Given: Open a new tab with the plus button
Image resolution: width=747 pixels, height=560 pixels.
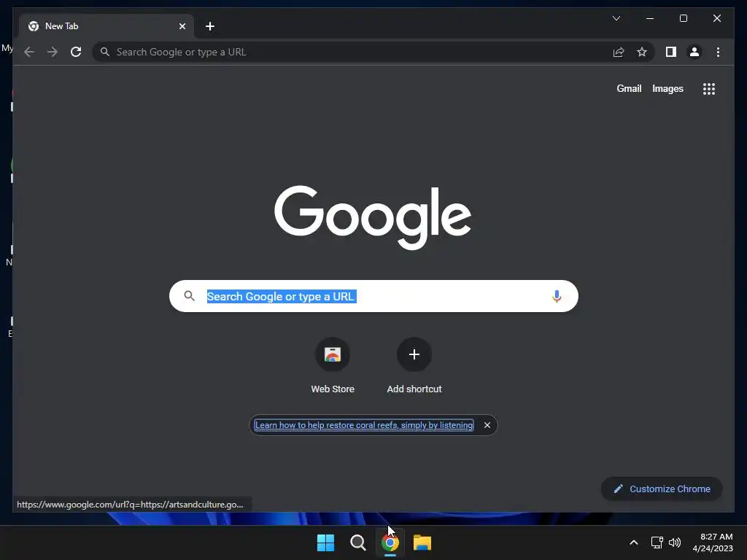Looking at the screenshot, I should [210, 26].
